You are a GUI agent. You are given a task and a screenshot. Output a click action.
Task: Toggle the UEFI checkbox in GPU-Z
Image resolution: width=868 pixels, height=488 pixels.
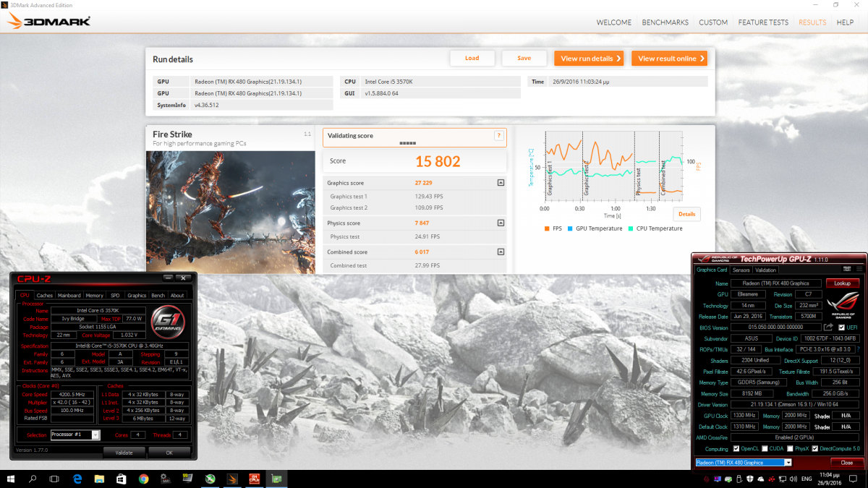coord(841,328)
